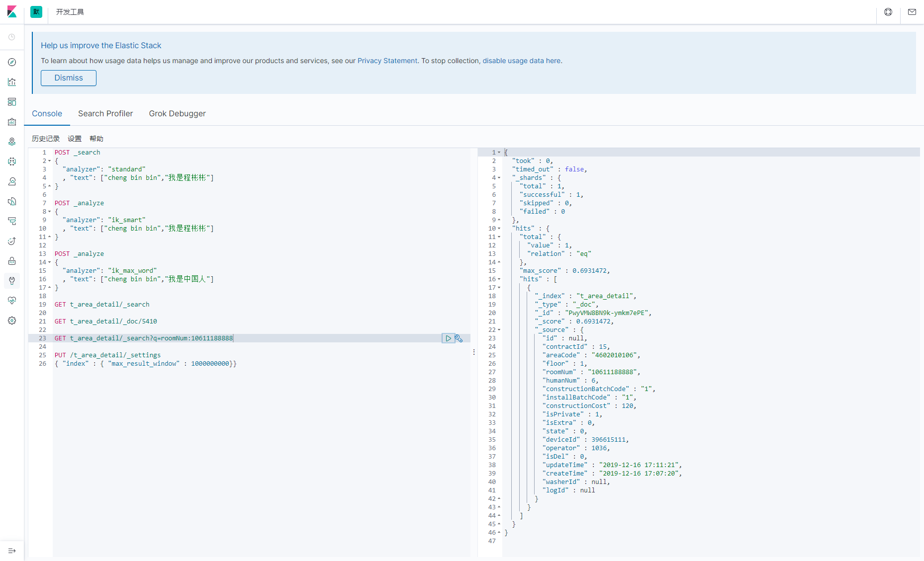Switch to the Console tab

(x=47, y=113)
